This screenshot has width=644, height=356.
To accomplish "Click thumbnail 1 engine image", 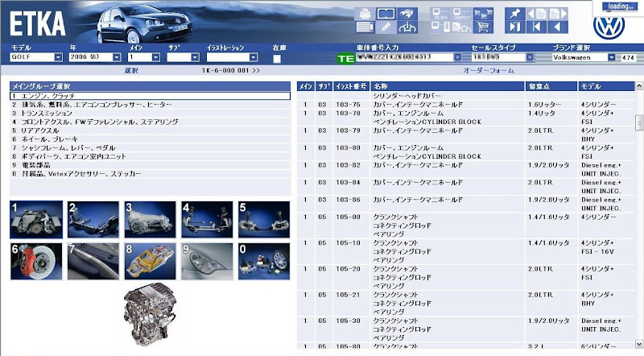I will [36, 220].
